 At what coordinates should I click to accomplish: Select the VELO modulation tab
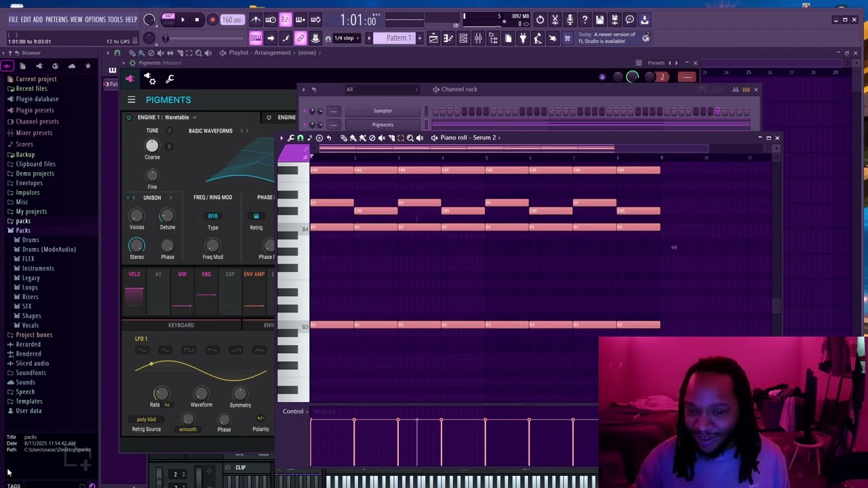tap(134, 274)
